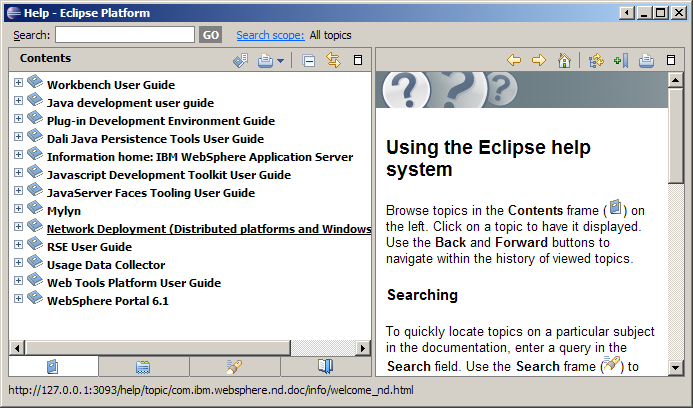
Task: Expand the WebSphere Portal 6.1 node
Action: tap(18, 298)
